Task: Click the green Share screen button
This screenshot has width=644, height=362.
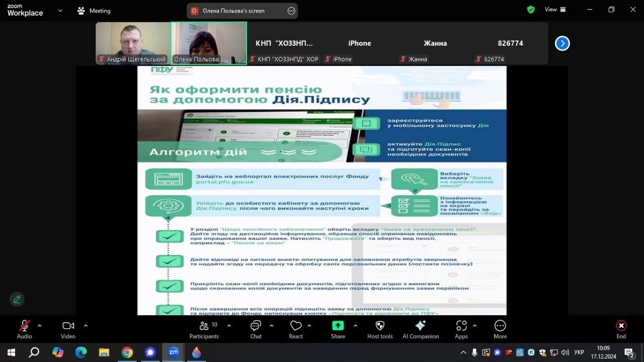Action: [338, 329]
